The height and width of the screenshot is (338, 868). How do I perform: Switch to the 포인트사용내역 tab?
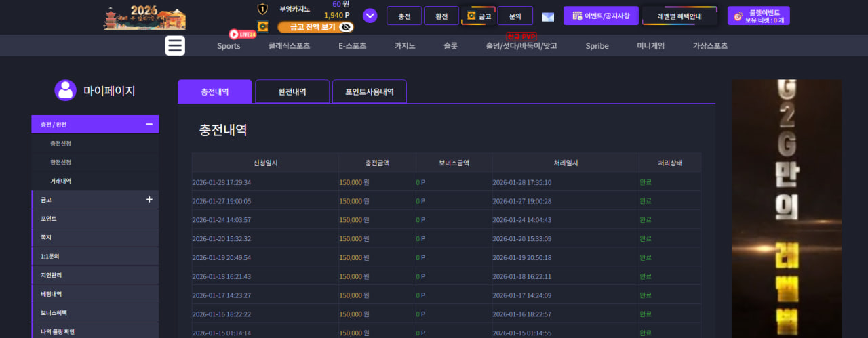coord(370,91)
